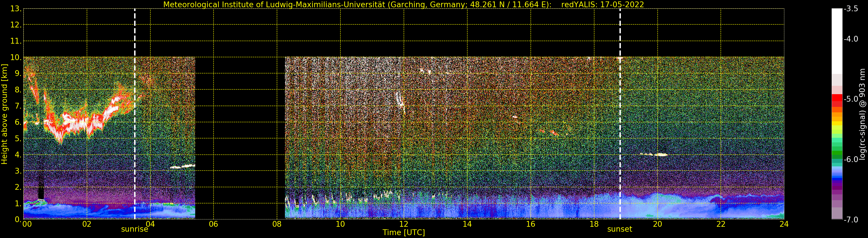Select the sunrise dashed vertical line

(135, 114)
